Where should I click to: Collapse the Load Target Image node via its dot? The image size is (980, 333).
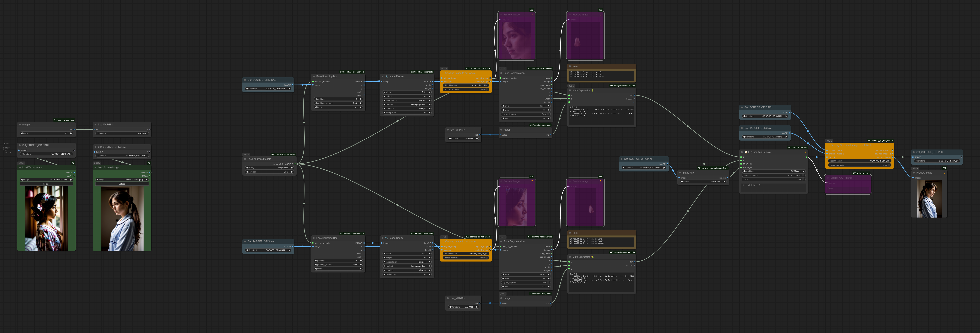(20, 168)
